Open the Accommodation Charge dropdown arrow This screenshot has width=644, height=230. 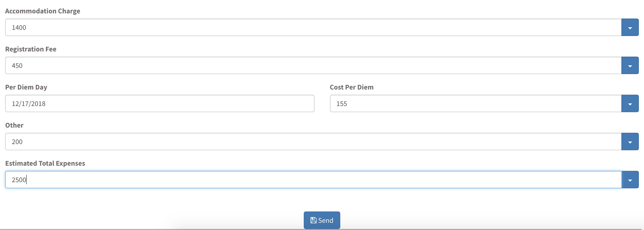[x=630, y=27]
